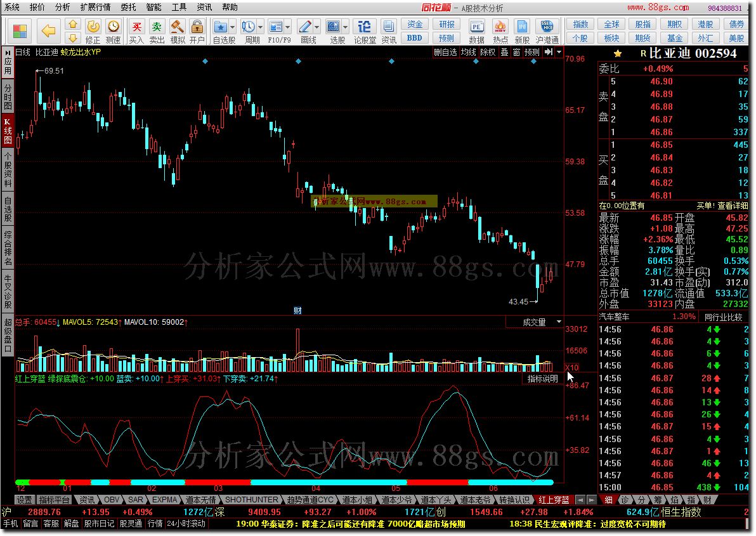Screen dimensions: 756x536
Task: Click the BBD toolbar button
Action: pyautogui.click(x=414, y=37)
